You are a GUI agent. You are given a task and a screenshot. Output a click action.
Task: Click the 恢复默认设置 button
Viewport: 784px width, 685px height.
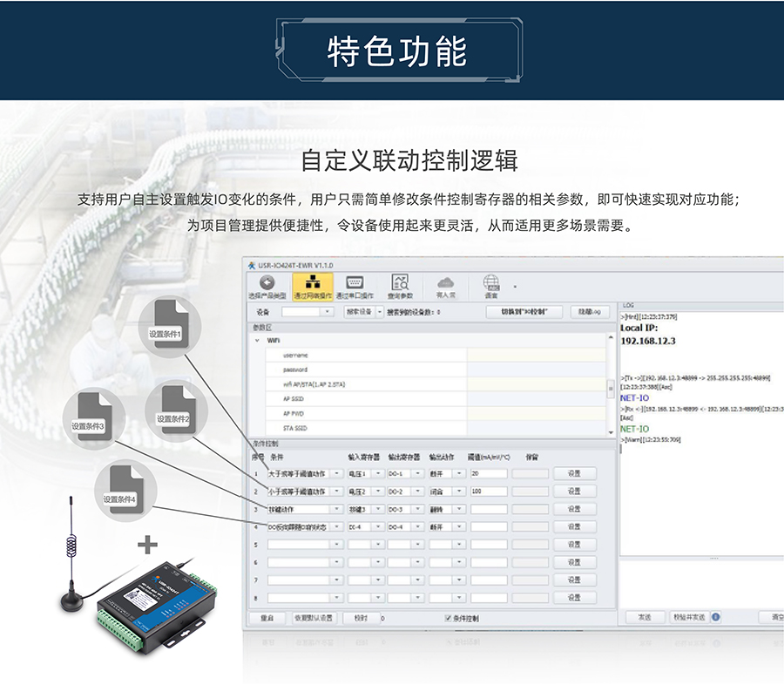[313, 618]
